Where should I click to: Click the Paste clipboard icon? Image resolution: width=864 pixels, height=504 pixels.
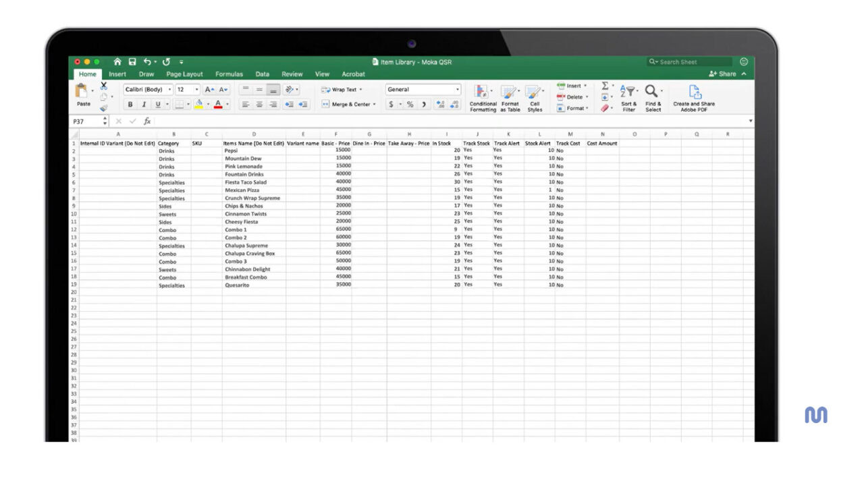click(82, 91)
